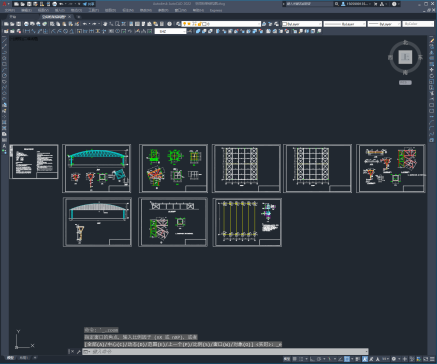The width and height of the screenshot is (437, 364).
Task: Click the title bar search field
Action: pos(308,4)
